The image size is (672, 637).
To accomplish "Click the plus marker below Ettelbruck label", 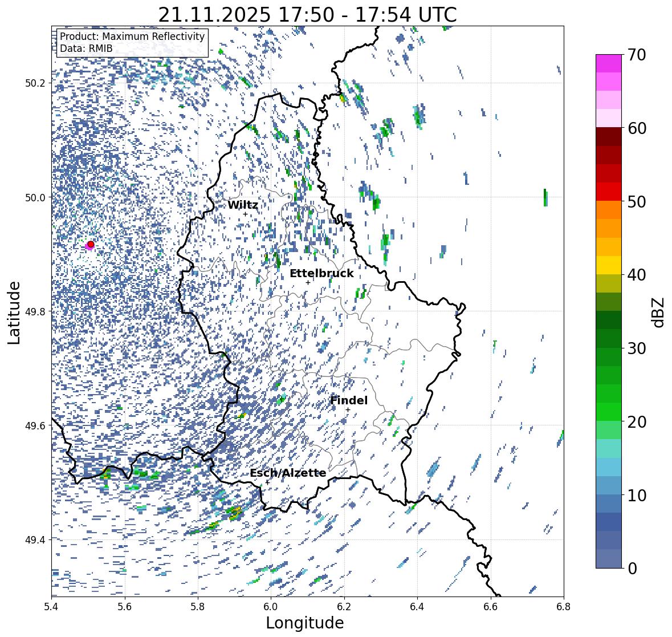I will pyautogui.click(x=308, y=282).
